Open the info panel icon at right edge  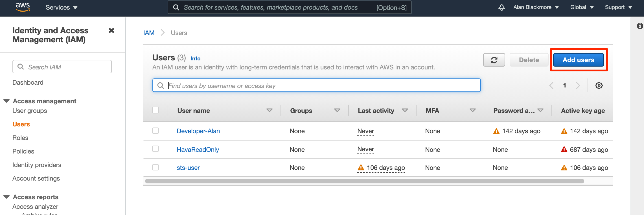point(640,26)
